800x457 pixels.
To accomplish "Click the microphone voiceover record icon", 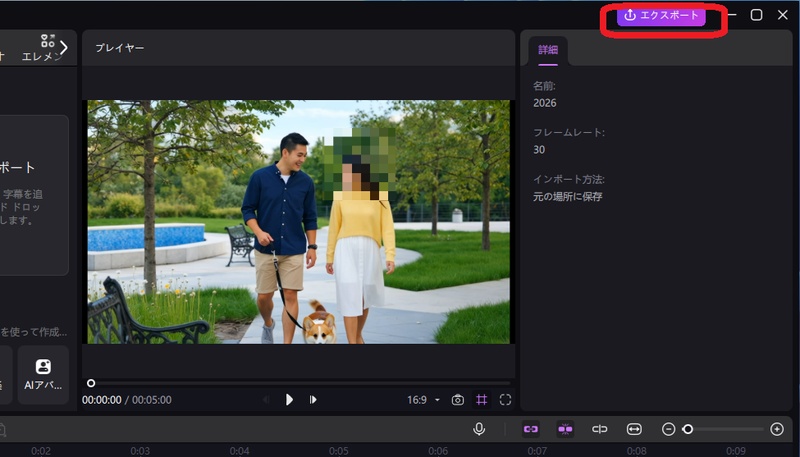I will 479,429.
